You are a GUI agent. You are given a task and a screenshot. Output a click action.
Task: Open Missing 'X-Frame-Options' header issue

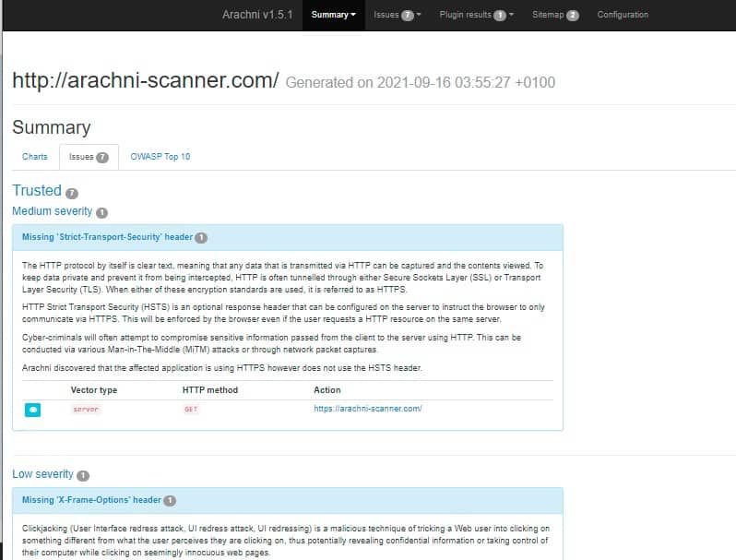point(91,500)
